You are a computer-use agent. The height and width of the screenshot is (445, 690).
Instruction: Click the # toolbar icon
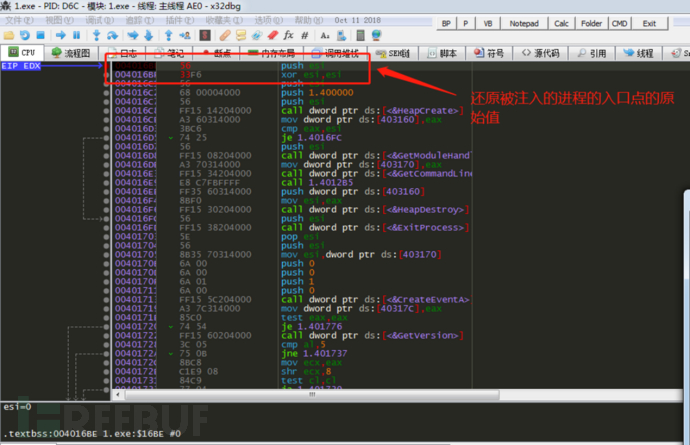(306, 35)
